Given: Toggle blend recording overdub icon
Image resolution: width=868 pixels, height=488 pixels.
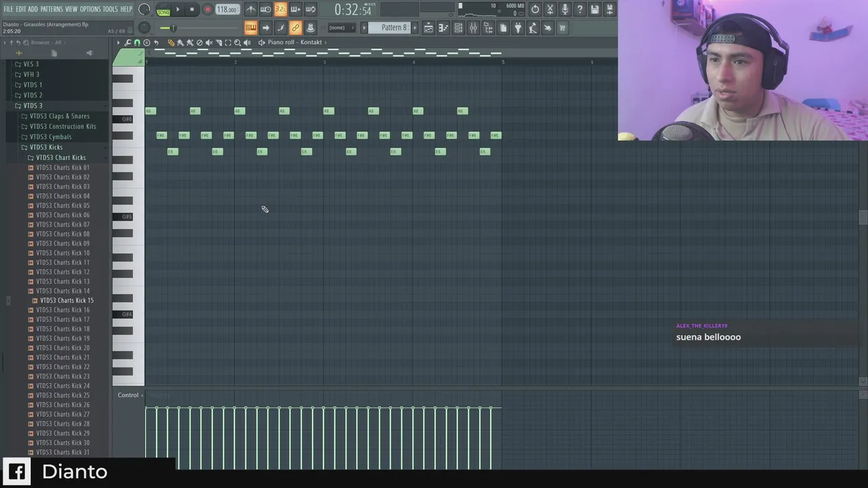Looking at the screenshot, I should (296, 9).
